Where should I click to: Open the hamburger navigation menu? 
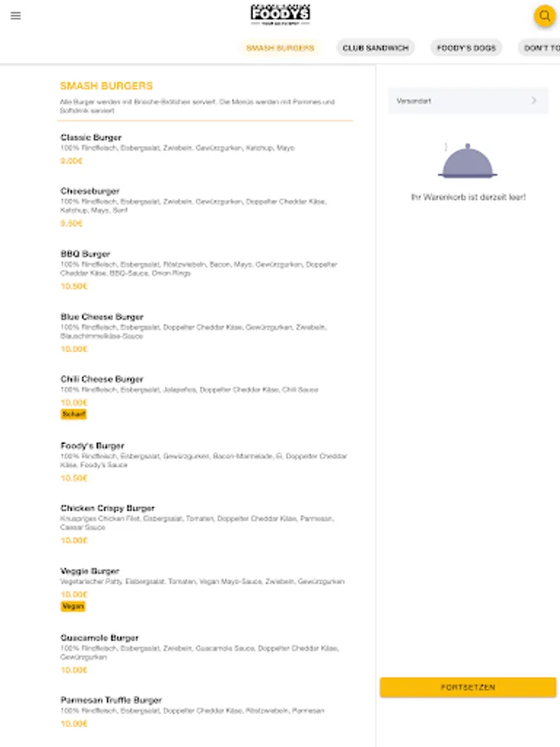point(16,16)
